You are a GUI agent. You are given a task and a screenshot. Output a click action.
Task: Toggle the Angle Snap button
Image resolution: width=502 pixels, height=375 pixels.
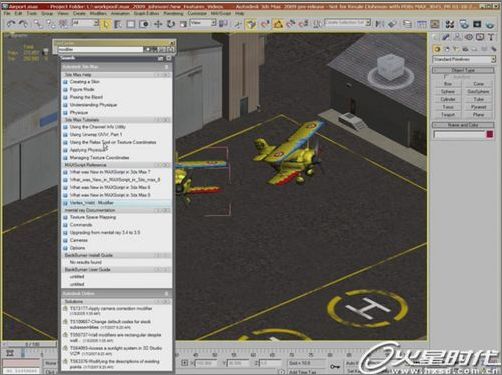pyautogui.click(x=278, y=24)
